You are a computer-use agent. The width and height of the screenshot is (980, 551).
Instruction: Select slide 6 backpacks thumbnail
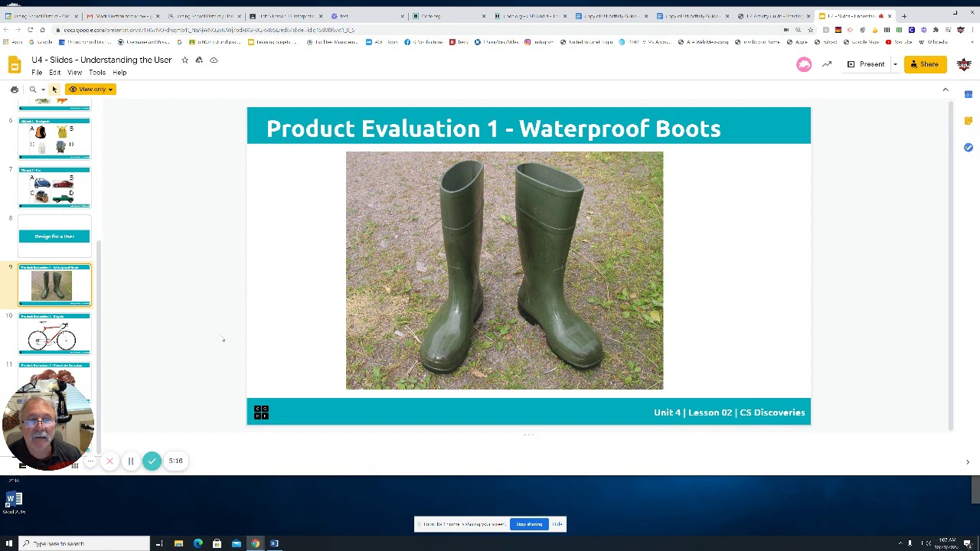[54, 138]
